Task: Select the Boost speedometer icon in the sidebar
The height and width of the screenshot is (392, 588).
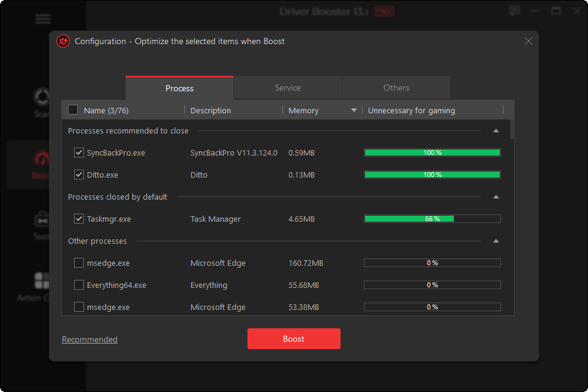Action: pos(42,159)
